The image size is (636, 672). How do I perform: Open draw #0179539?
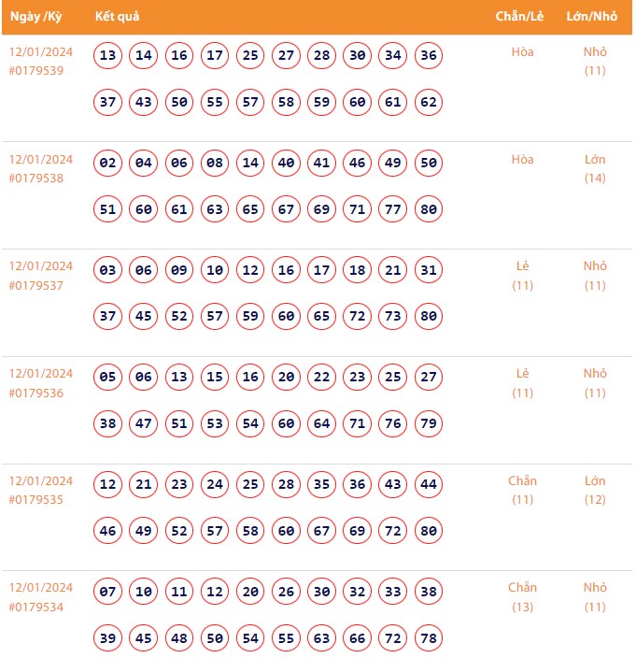(36, 70)
